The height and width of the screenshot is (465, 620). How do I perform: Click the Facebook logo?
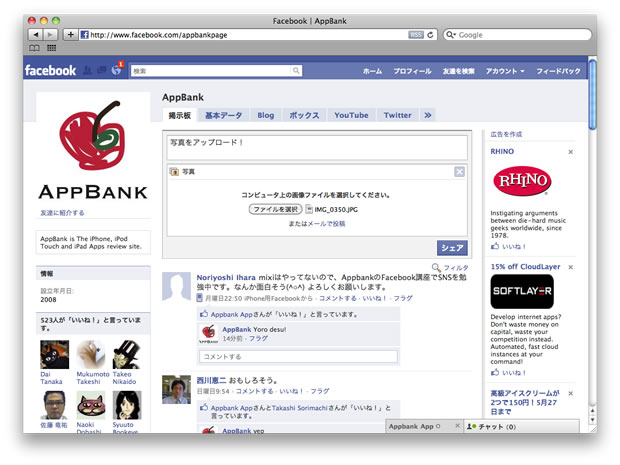[50, 70]
